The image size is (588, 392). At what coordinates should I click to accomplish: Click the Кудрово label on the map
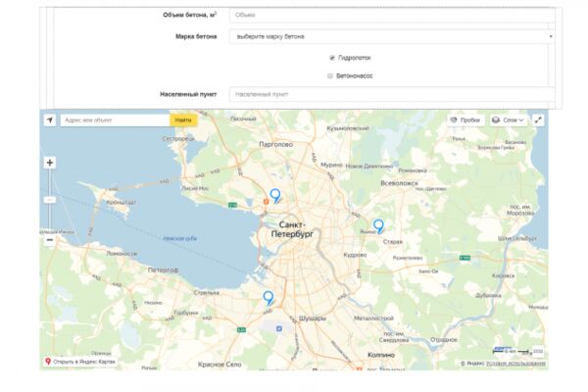(x=355, y=255)
